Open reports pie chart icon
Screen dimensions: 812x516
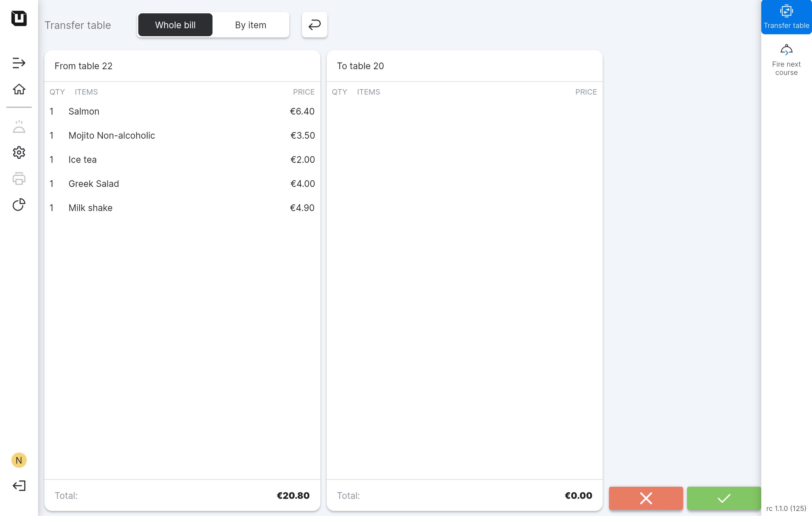pos(19,205)
